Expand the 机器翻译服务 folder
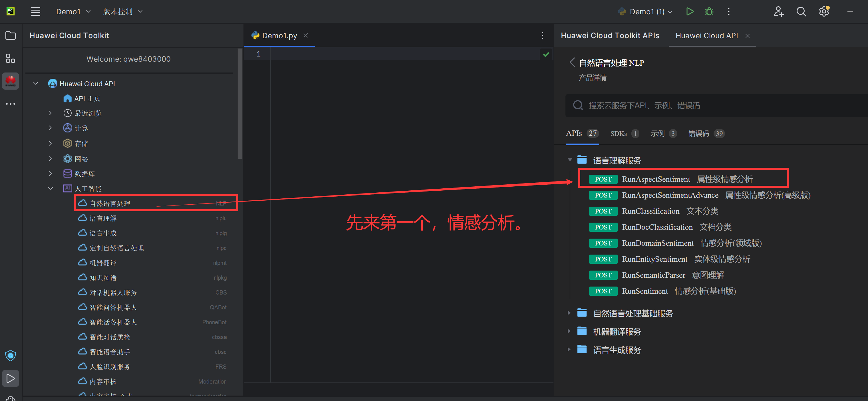 point(569,331)
